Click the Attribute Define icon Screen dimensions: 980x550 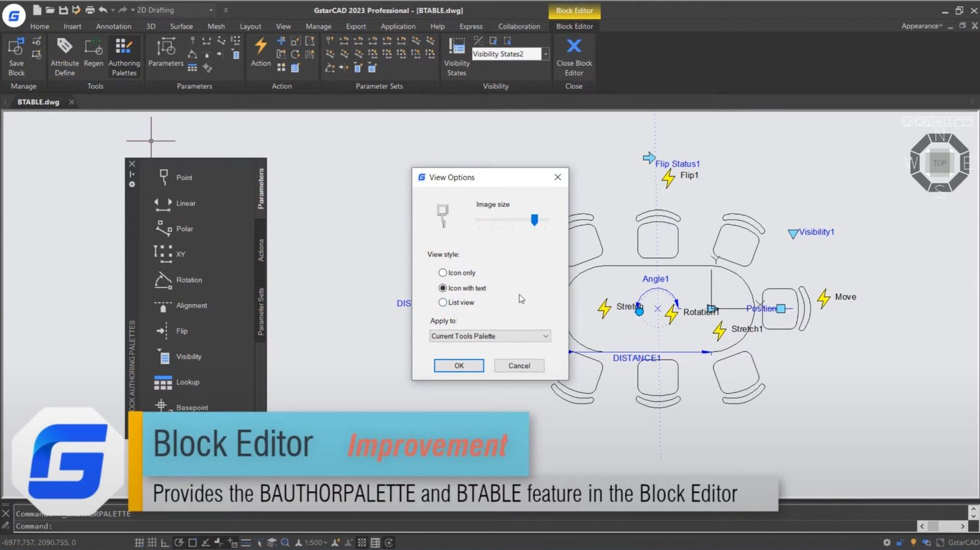click(64, 48)
